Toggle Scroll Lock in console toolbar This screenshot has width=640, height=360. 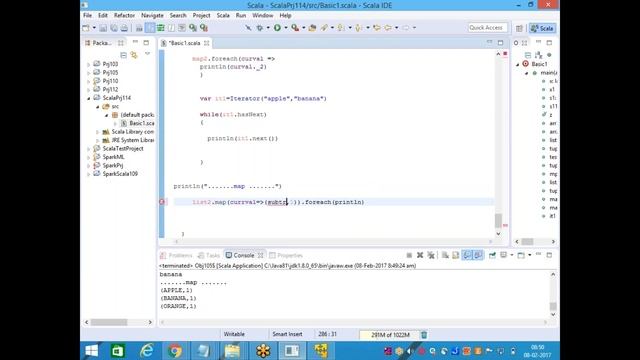[x=456, y=255]
